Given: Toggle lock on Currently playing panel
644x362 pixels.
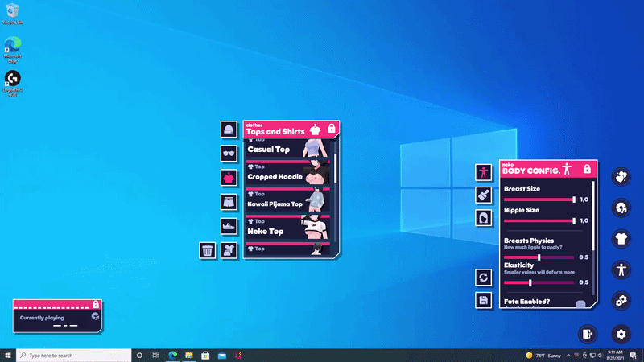Looking at the screenshot, I should pos(96,305).
